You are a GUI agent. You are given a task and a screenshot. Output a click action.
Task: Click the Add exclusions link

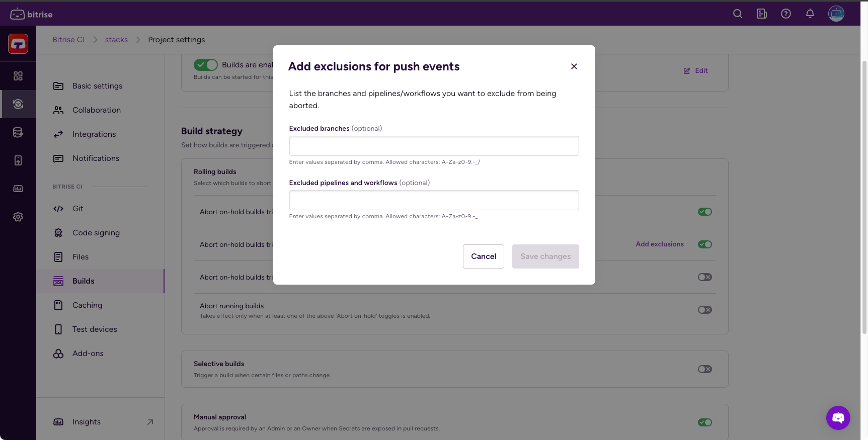pyautogui.click(x=660, y=244)
